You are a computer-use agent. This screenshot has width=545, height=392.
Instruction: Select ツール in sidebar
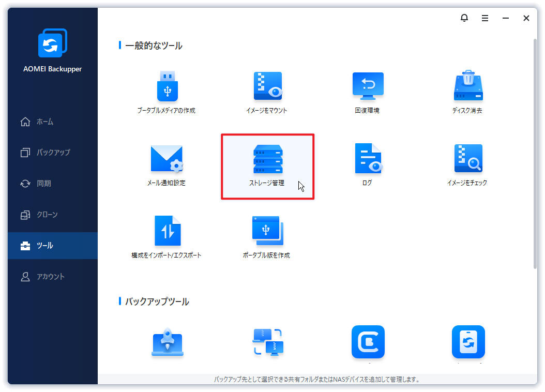click(x=53, y=246)
